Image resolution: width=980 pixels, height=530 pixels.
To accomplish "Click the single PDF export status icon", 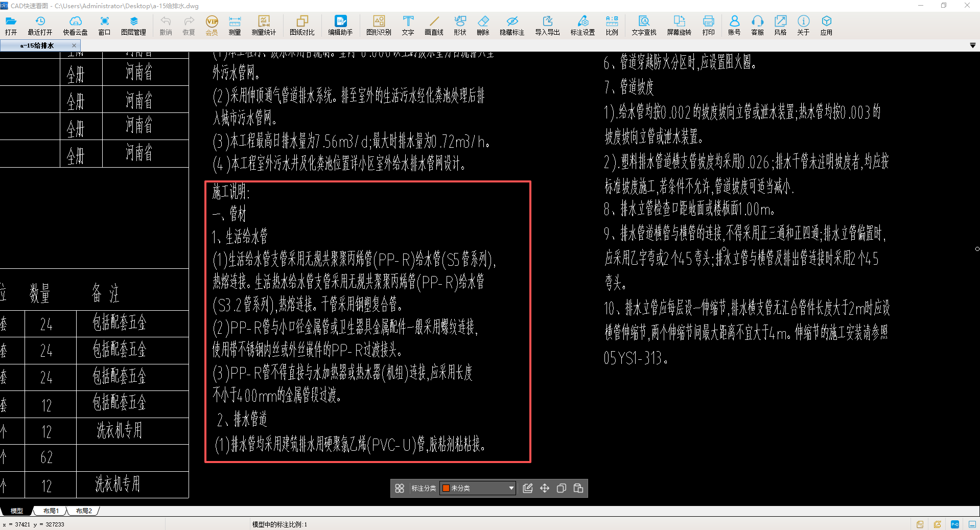I will (920, 524).
